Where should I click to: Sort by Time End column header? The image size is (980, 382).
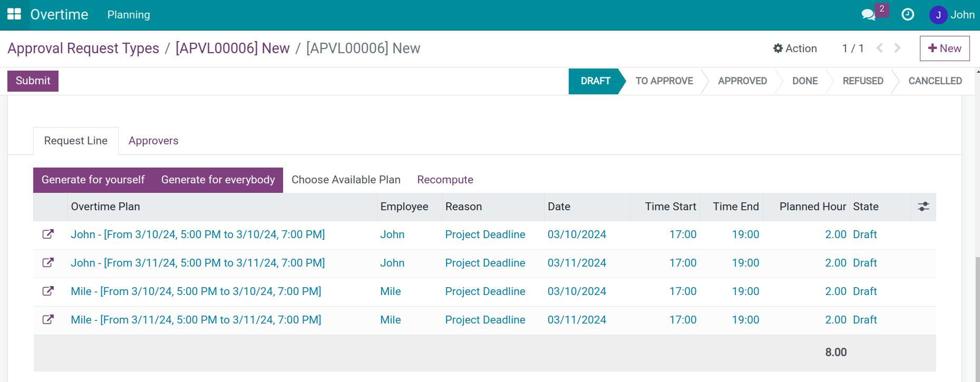[x=731, y=207]
